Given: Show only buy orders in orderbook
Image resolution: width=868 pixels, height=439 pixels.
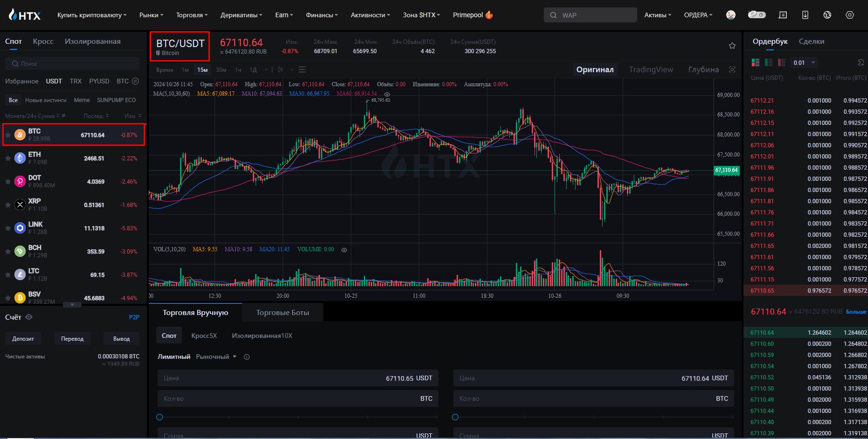Looking at the screenshot, I should (769, 62).
